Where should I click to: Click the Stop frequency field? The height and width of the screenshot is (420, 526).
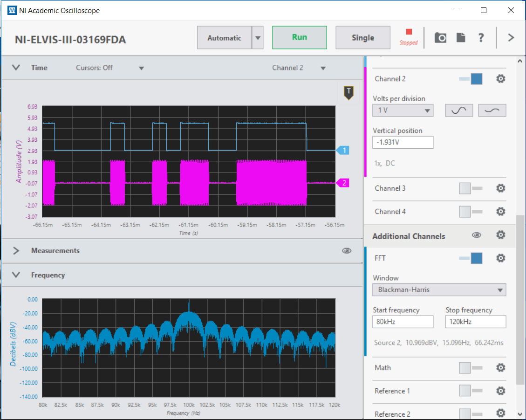475,322
